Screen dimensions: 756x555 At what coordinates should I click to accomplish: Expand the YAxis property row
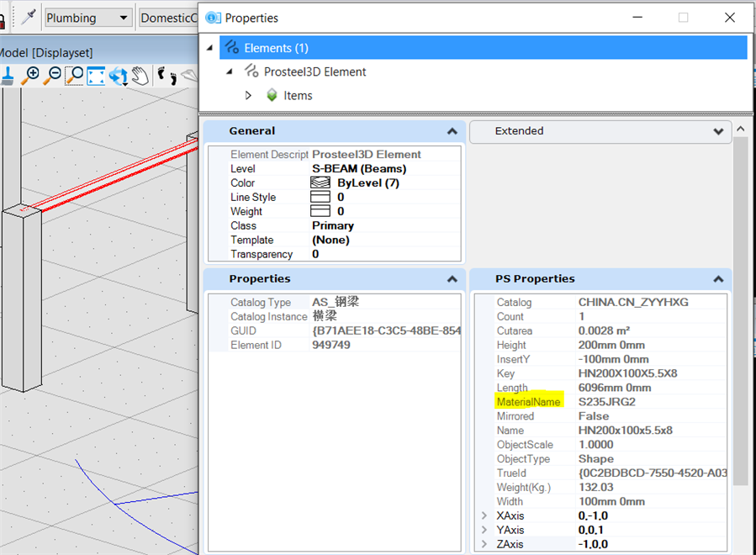click(x=484, y=530)
